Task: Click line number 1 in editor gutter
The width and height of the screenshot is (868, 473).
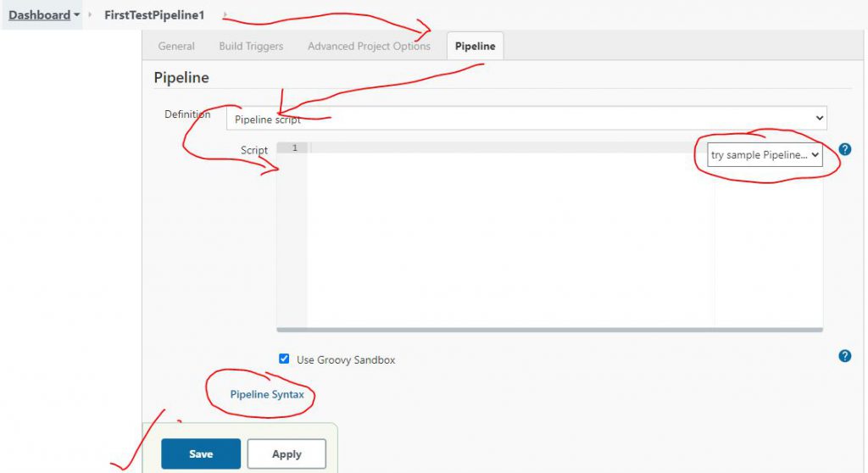Action: [x=293, y=148]
